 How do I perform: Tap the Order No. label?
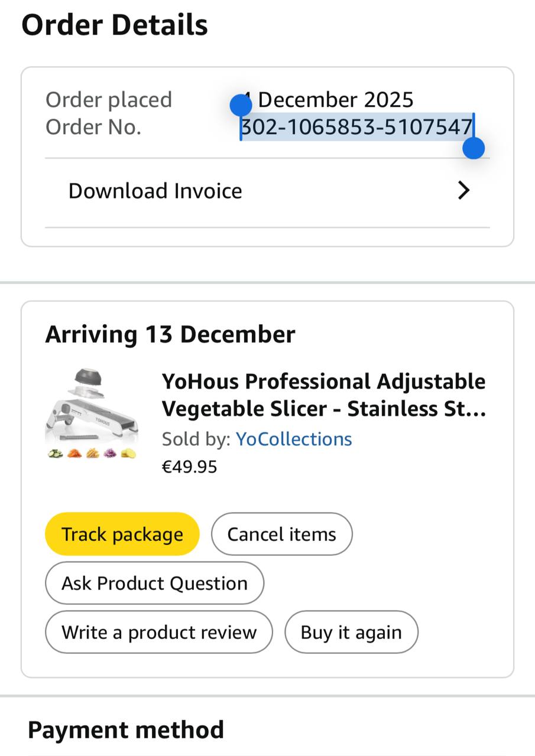click(x=93, y=127)
